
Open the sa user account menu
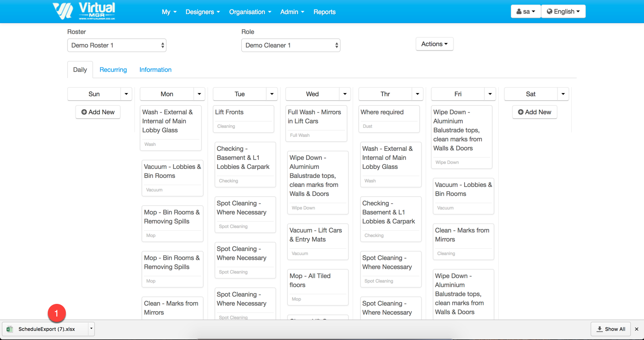pos(525,11)
